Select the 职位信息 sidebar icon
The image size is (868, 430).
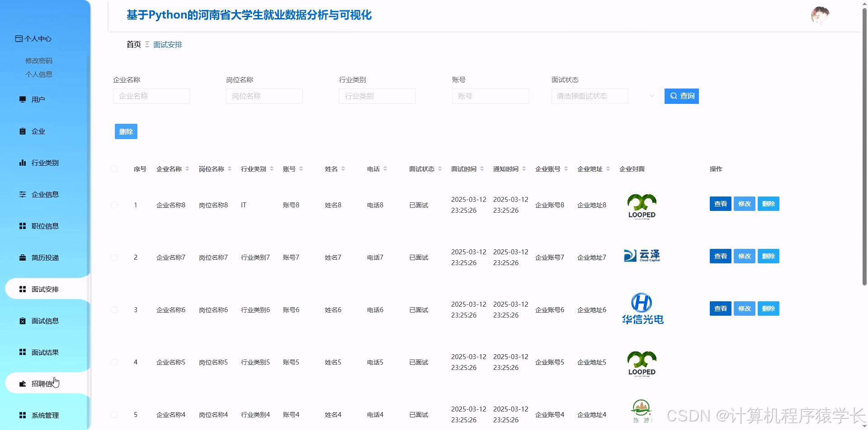tap(23, 226)
